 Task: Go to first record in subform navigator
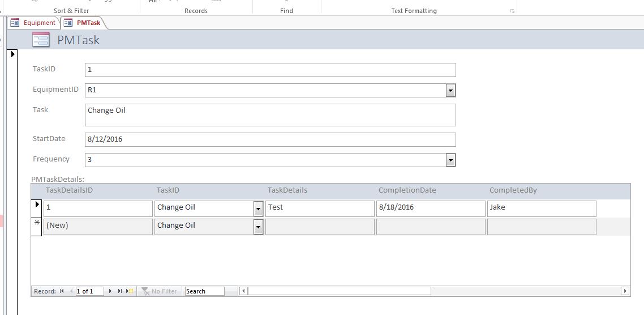point(62,291)
